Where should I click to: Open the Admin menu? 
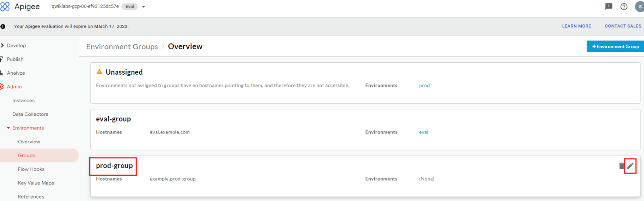[x=14, y=87]
